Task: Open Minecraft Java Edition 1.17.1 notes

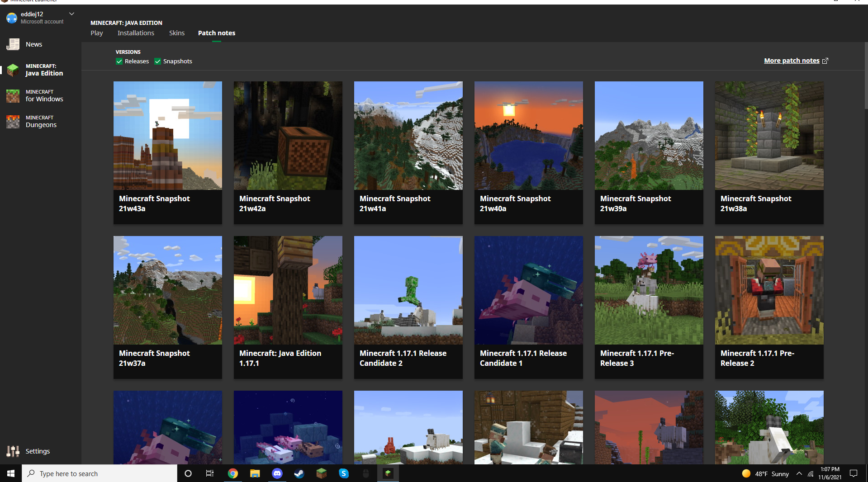Action: (x=288, y=307)
